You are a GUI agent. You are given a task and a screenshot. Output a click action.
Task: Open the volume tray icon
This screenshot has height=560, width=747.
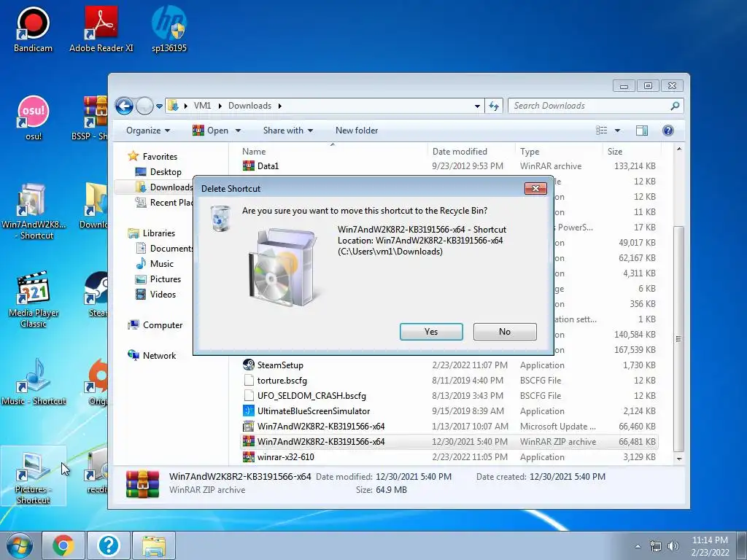(673, 546)
